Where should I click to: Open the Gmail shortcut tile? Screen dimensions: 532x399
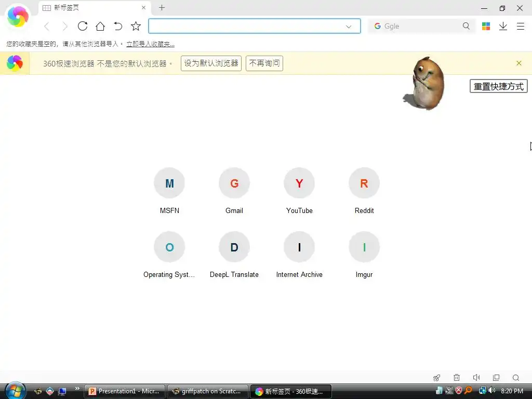(234, 191)
